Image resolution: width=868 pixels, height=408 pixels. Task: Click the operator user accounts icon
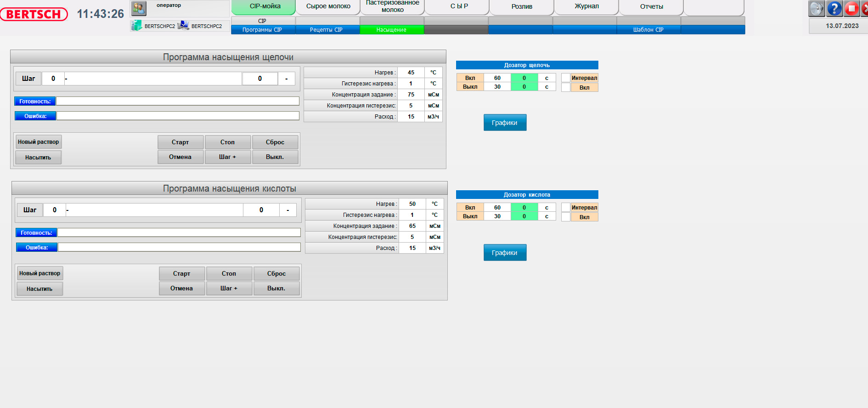[x=139, y=8]
